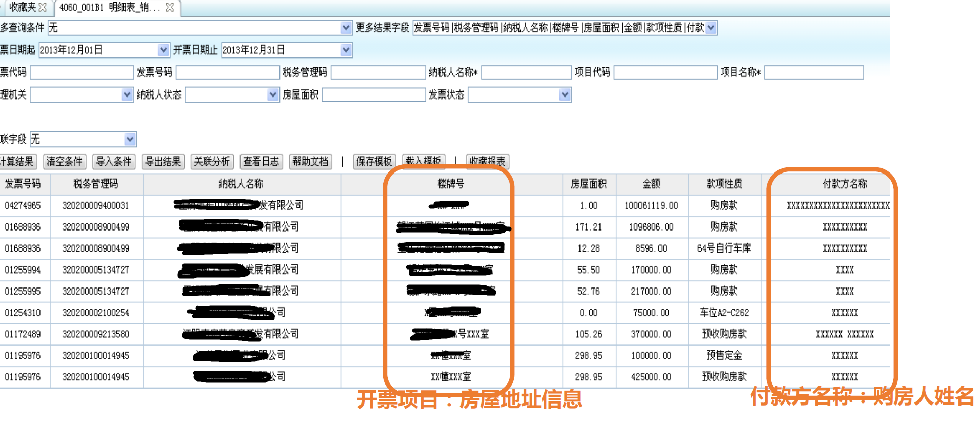Sort by the 楼牌号 column header

coord(451,184)
